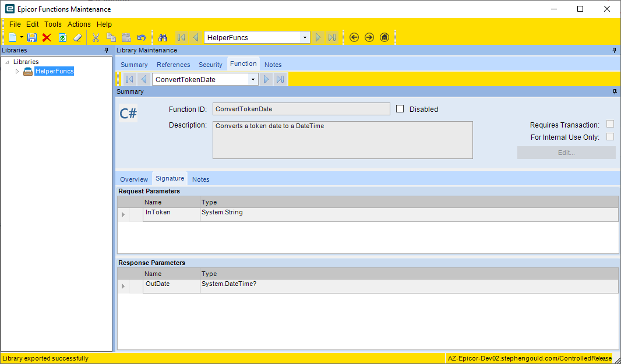Click the Home circle icon
The width and height of the screenshot is (621, 364).
click(x=384, y=38)
